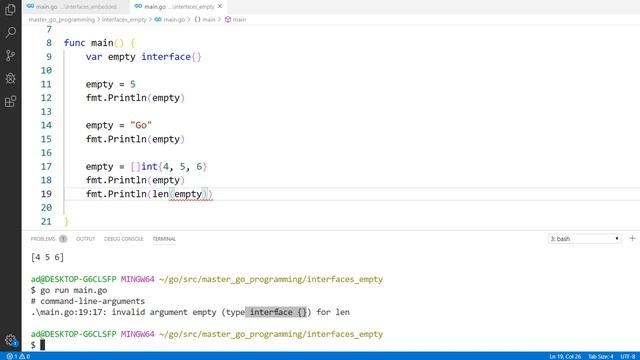The height and width of the screenshot is (360, 640).
Task: Click fmt.Println(empty) on line 12
Action: (135, 98)
